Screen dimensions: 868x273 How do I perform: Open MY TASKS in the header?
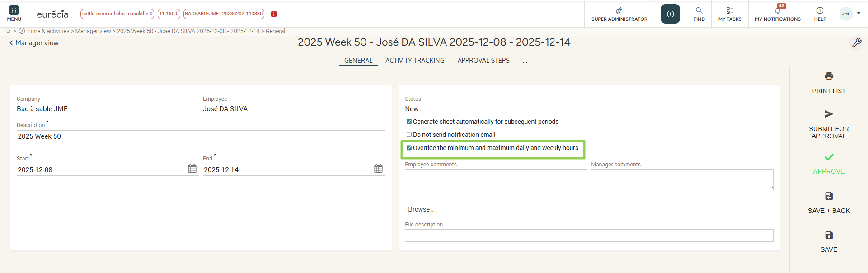[730, 11]
